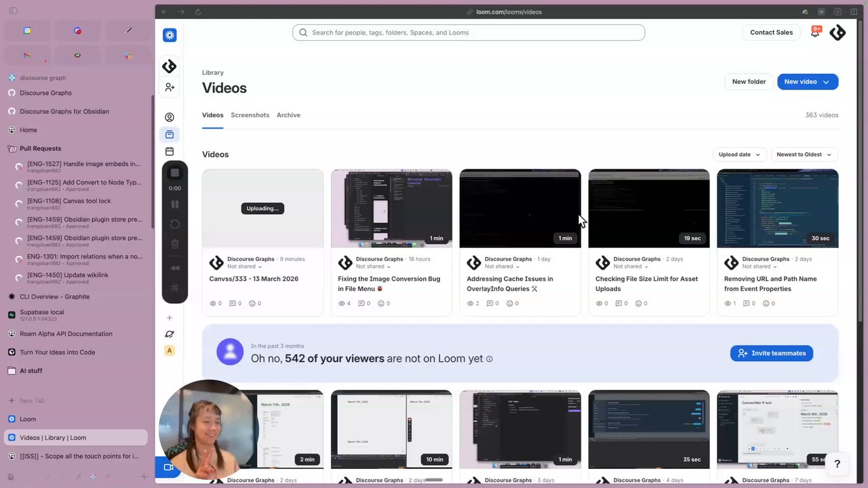Restart the recording

(x=175, y=224)
